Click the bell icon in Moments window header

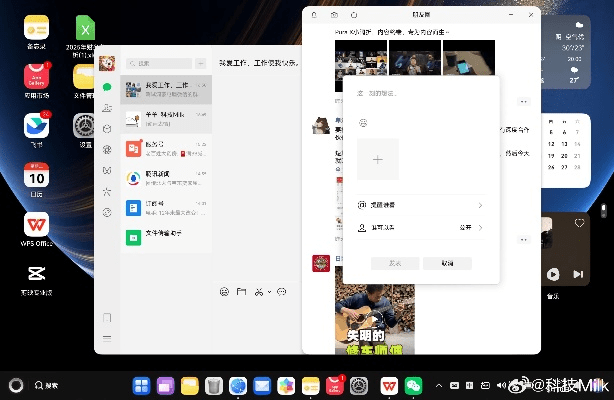(314, 15)
